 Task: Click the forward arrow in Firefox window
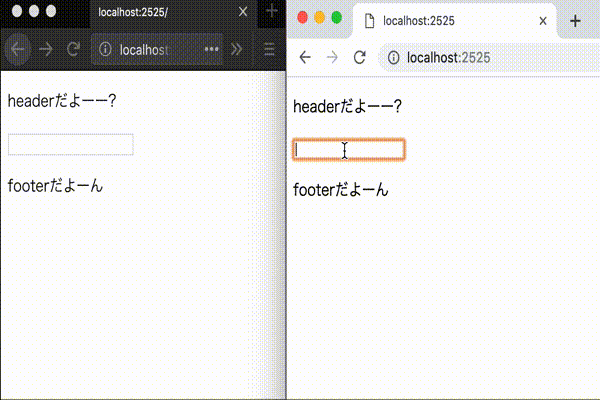tap(46, 49)
